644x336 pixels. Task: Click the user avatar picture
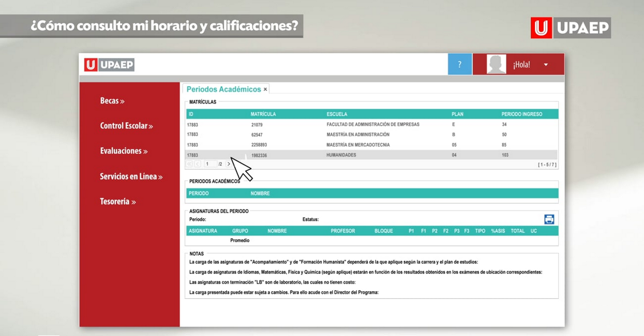coord(496,64)
